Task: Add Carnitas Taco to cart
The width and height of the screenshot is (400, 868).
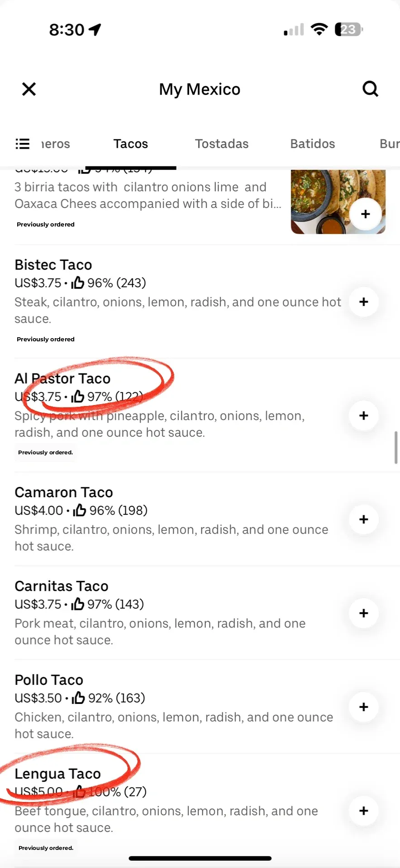Action: click(363, 613)
